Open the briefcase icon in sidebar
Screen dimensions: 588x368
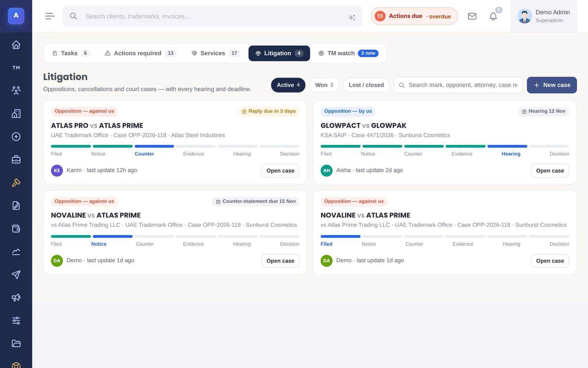tap(16, 160)
